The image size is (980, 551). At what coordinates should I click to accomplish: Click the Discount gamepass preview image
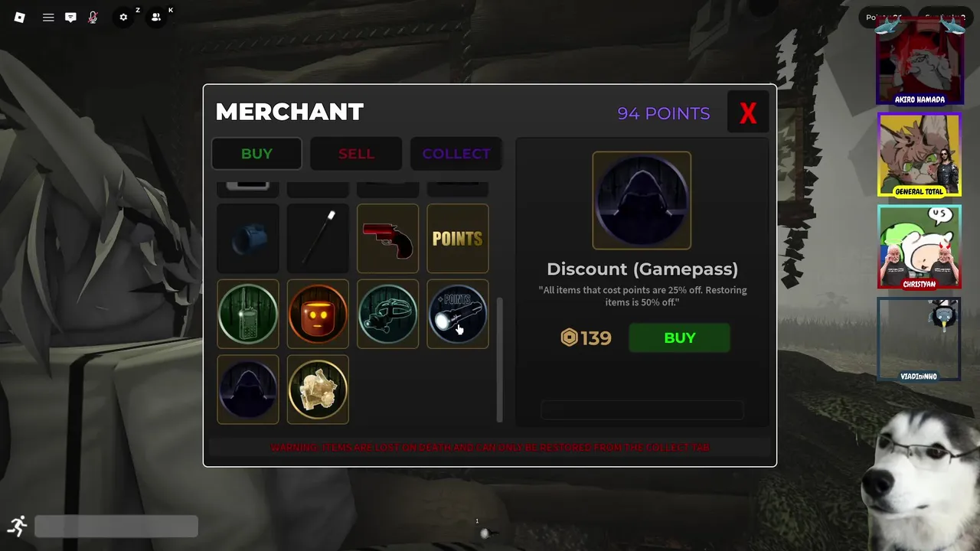(x=642, y=201)
